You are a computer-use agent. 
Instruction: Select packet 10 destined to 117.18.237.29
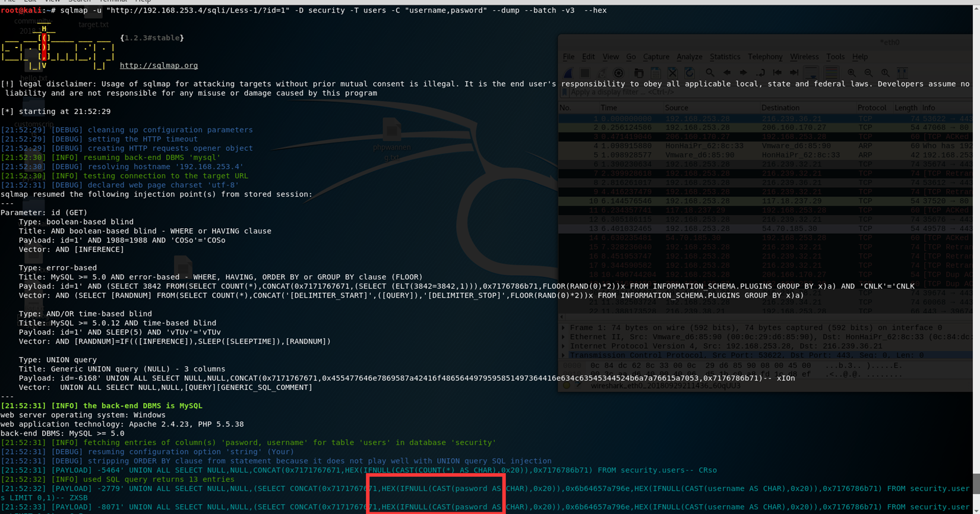[x=765, y=201]
